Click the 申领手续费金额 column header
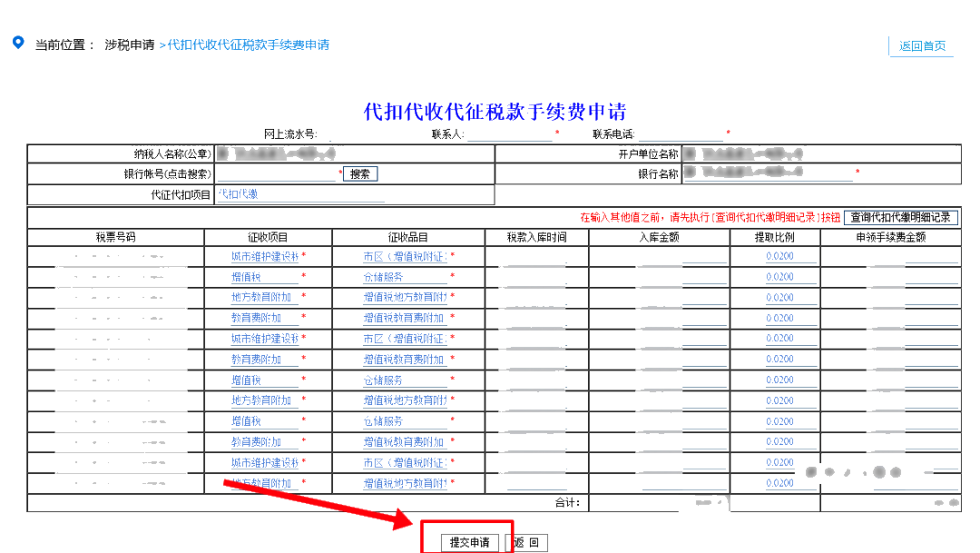Screen dimensions: 980x553 [x=891, y=237]
